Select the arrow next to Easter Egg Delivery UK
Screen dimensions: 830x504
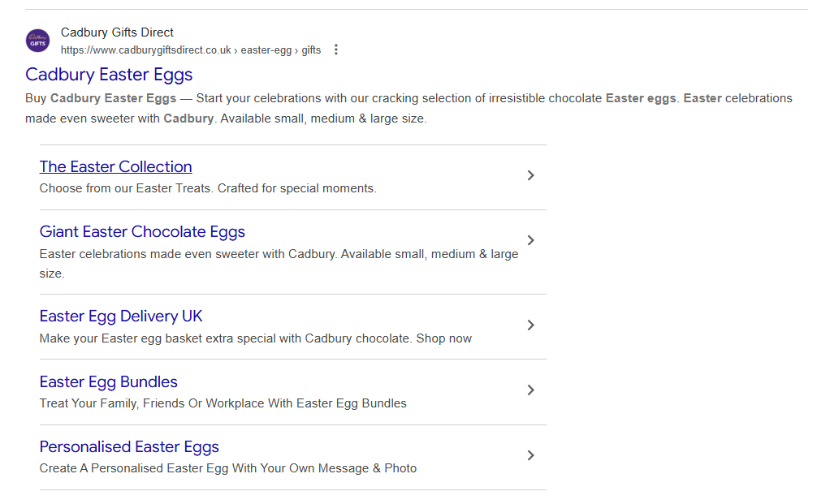[530, 325]
